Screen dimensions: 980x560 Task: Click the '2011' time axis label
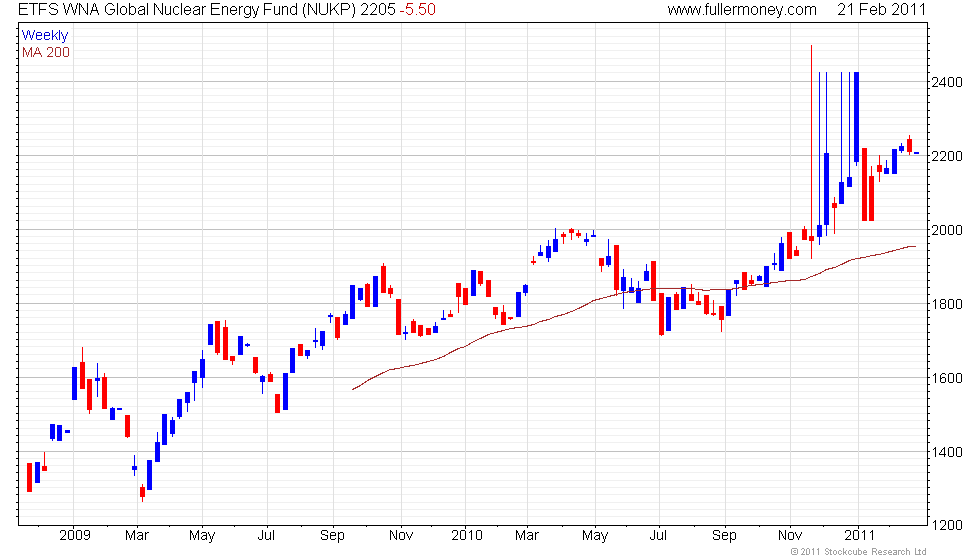click(x=859, y=535)
